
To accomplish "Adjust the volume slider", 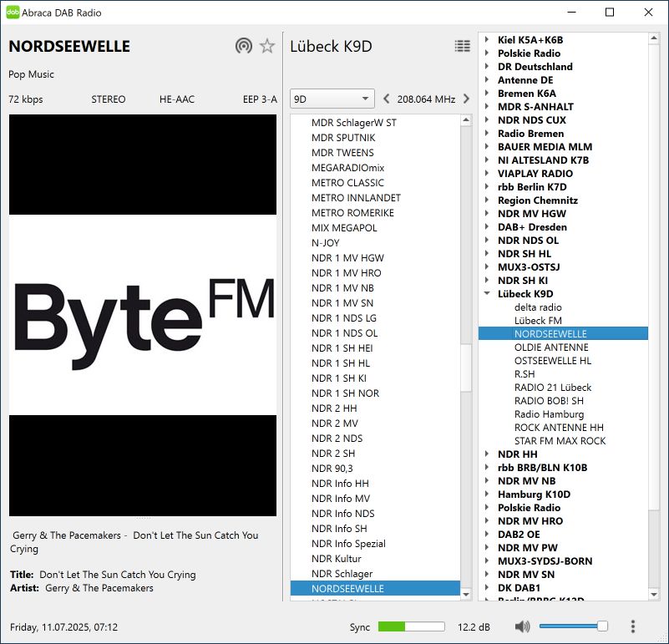I will (x=573, y=626).
